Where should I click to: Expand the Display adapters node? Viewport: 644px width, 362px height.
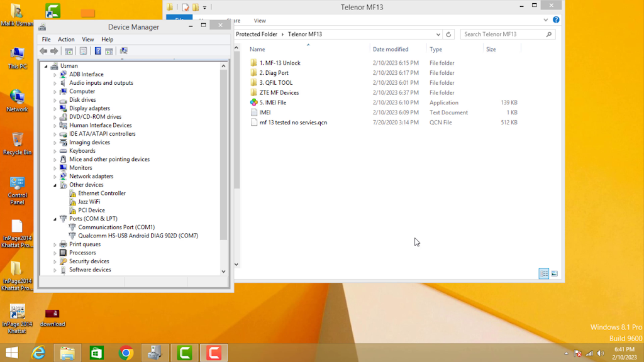tap(55, 109)
